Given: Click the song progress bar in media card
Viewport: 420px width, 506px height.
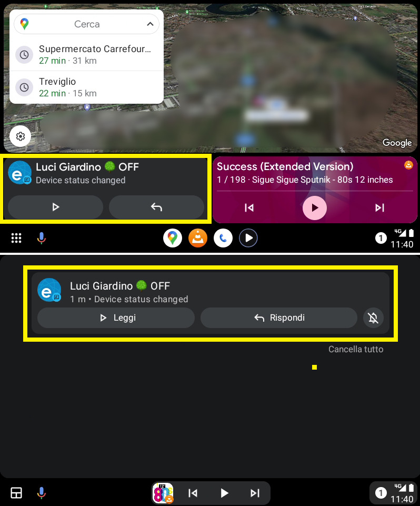Looking at the screenshot, I should [315, 191].
